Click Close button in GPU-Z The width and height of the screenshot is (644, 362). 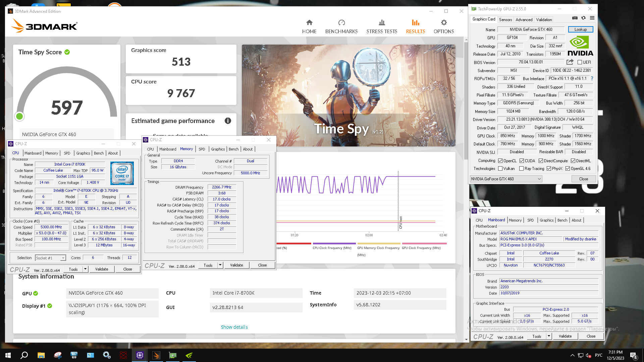584,179
